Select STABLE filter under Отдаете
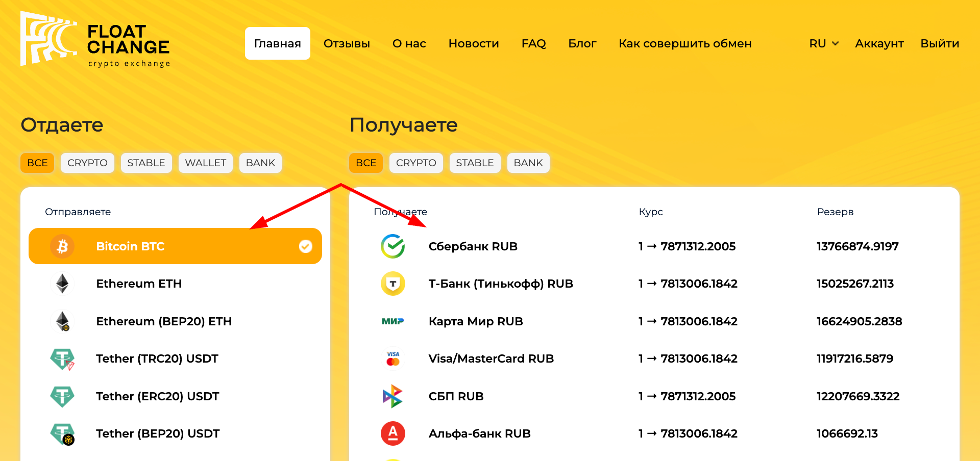The image size is (980, 461). 146,163
